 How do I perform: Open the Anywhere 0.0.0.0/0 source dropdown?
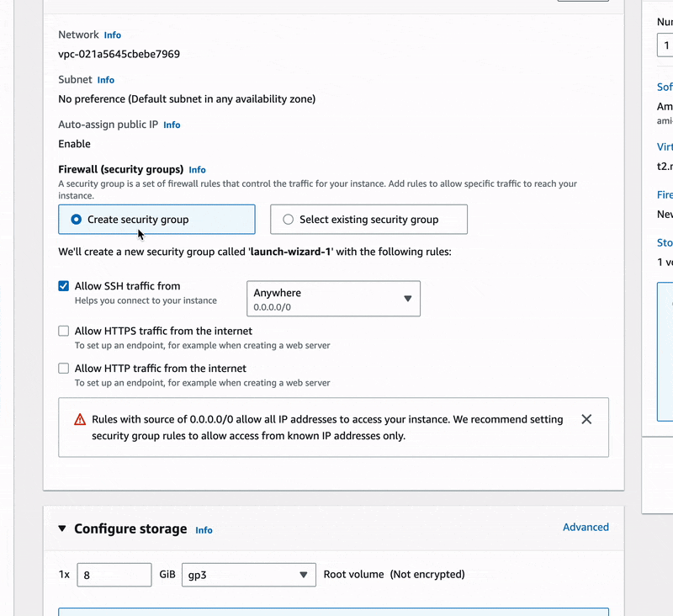point(333,299)
